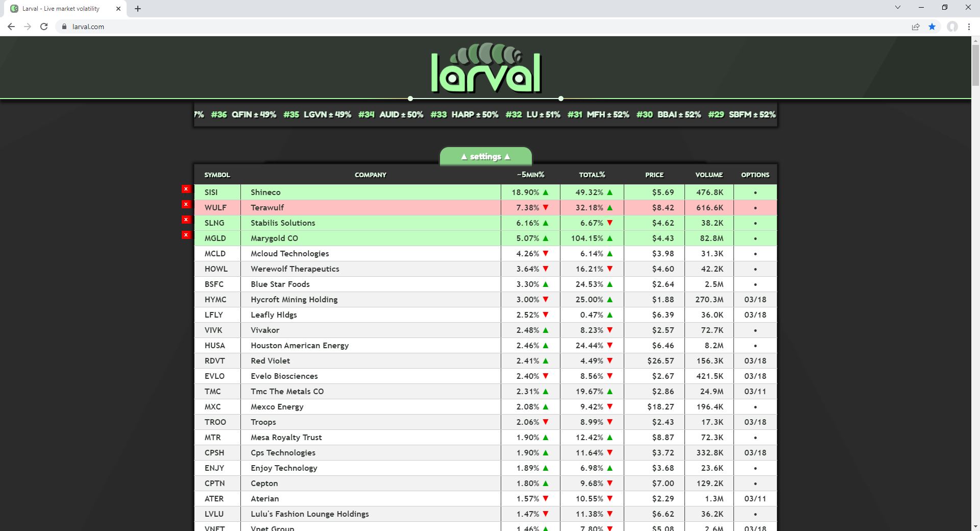Click ticker item #36 QFIN
The image size is (980, 531).
tap(243, 114)
